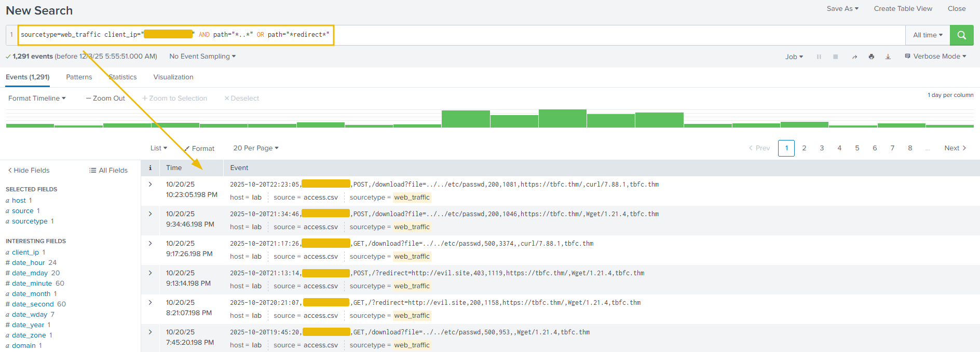
Task: Switch to the Visualization tab
Action: 173,77
